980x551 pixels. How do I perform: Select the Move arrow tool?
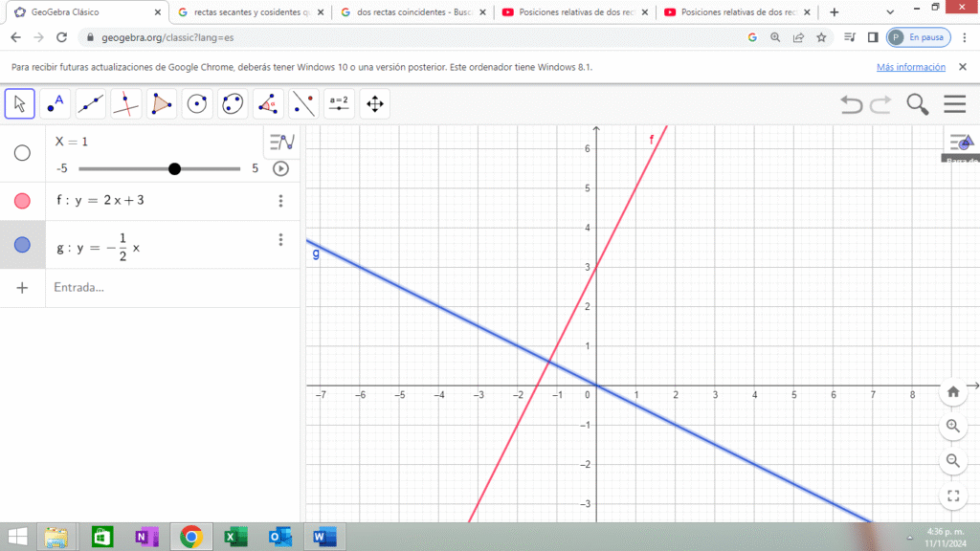[20, 103]
